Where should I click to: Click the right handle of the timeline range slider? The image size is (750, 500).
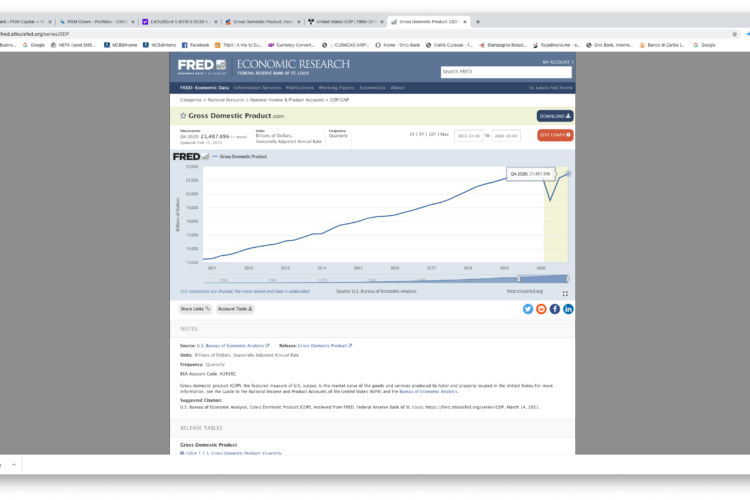568,278
